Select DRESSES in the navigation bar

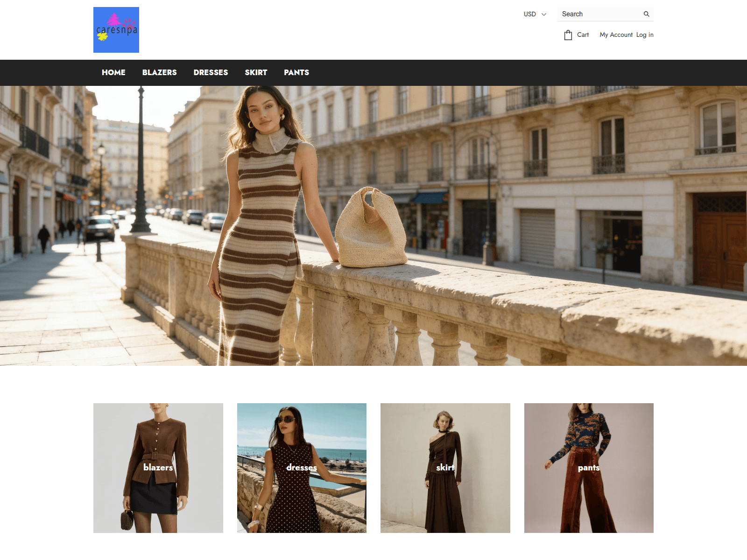[211, 72]
